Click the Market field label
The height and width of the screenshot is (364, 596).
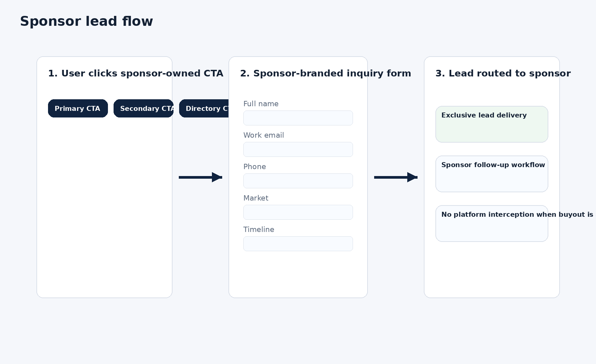tap(256, 198)
